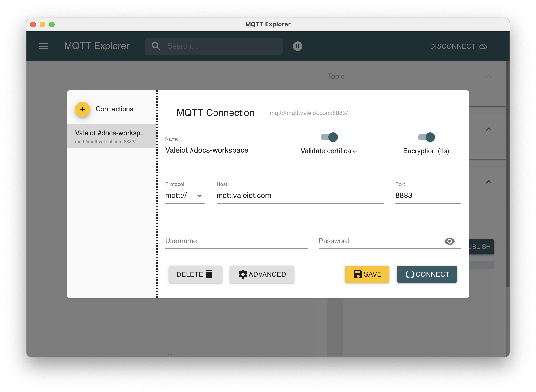Viewport: 536px width, 392px height.
Task: Click DISCONNECT in the top bar
Action: point(453,46)
